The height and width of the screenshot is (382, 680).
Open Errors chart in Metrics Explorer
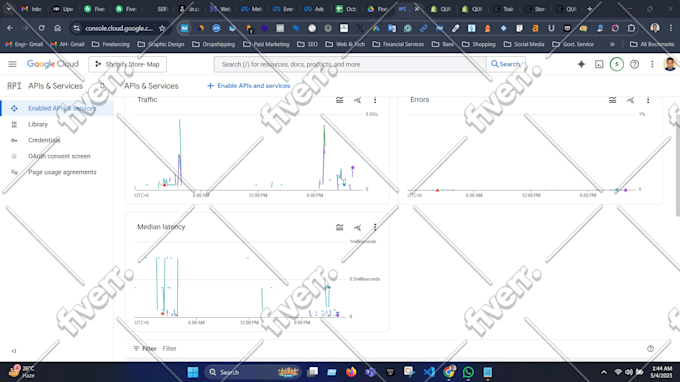(630, 100)
